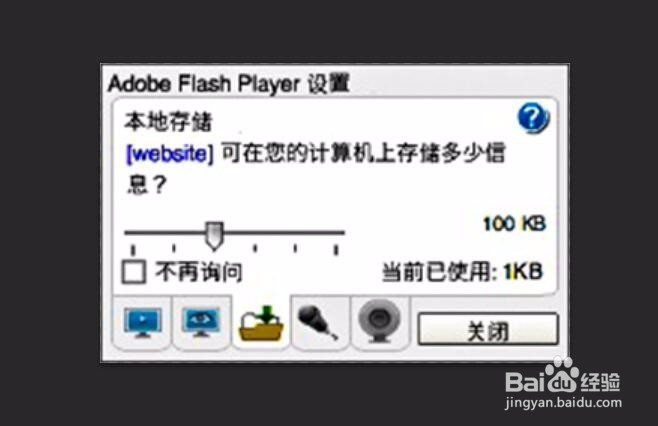Screen dimensions: 658x426
Task: Click the storage slider thumb handle
Action: pos(214,236)
